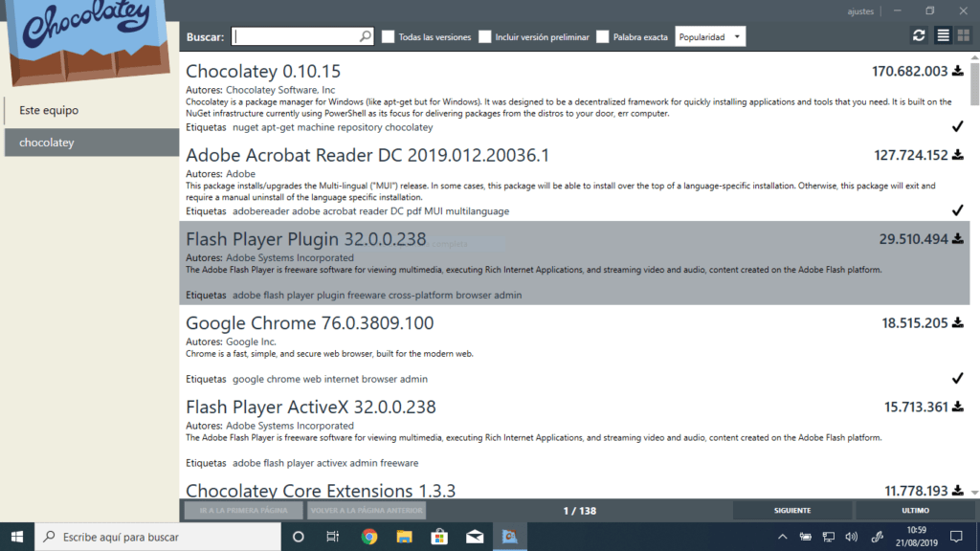Screen dimensions: 980x551
Task: Switch to list view layout
Action: (943, 36)
